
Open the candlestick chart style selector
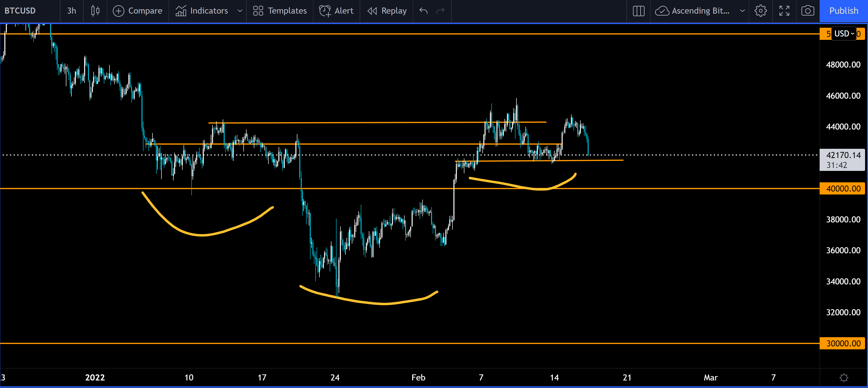pos(95,11)
